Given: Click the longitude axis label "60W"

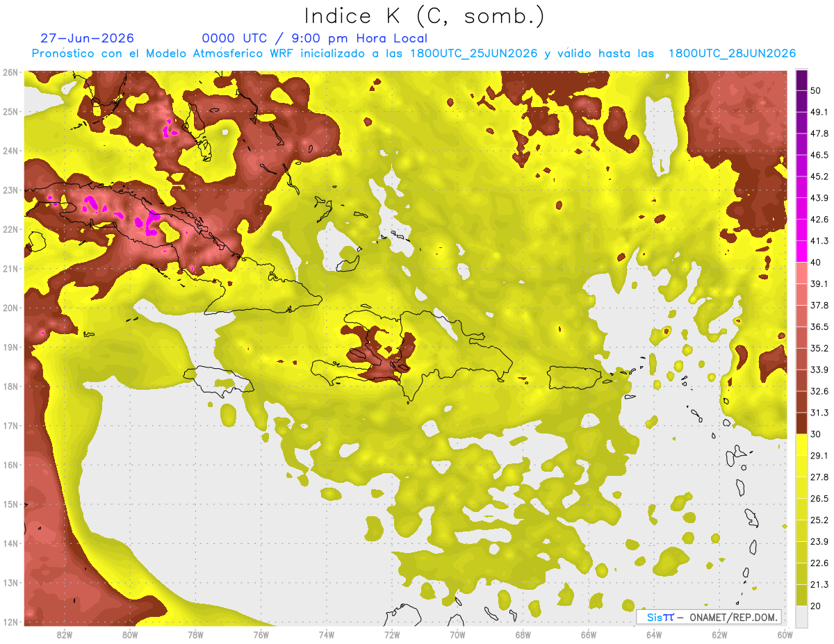Looking at the screenshot, I should point(785,634).
